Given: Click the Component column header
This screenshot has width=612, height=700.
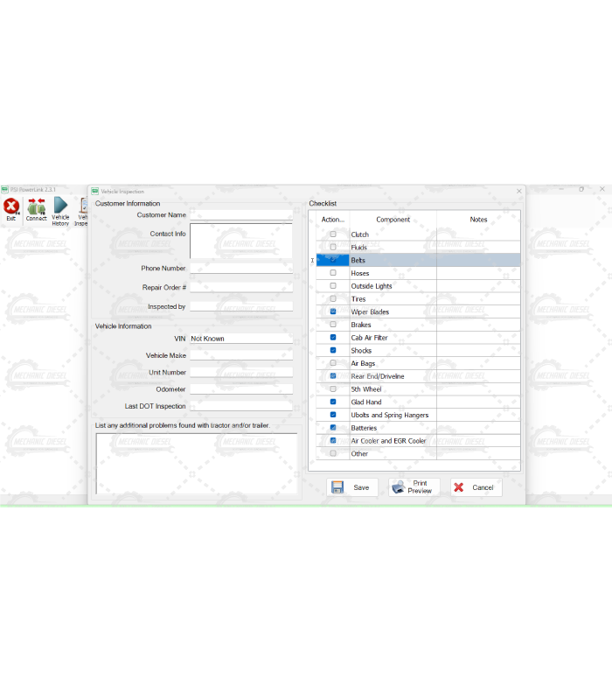Looking at the screenshot, I should point(393,220).
